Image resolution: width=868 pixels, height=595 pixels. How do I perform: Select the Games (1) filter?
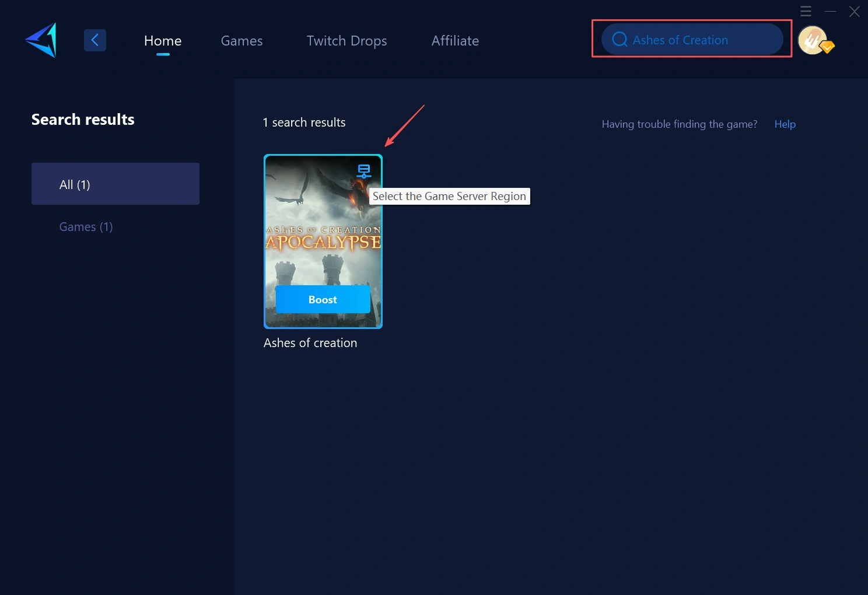(86, 226)
